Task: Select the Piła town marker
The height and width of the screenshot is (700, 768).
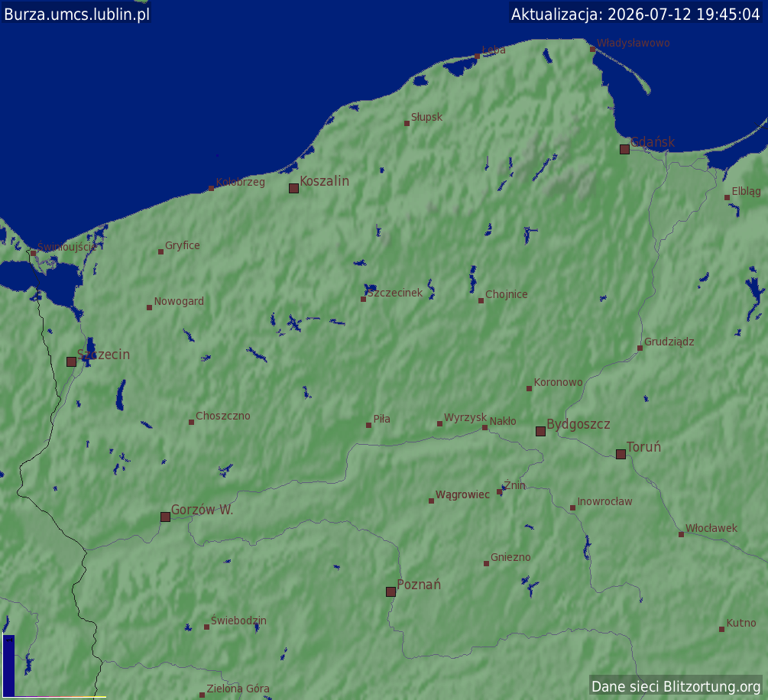Action: [369, 425]
